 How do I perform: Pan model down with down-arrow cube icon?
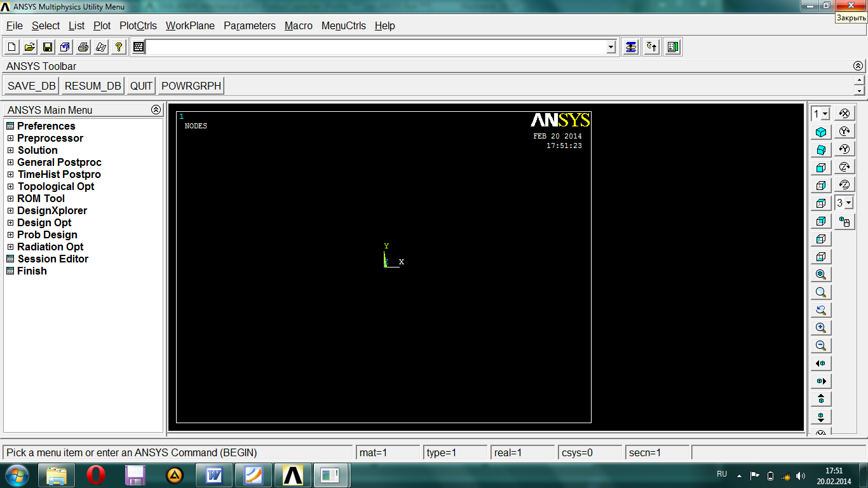pos(821,417)
